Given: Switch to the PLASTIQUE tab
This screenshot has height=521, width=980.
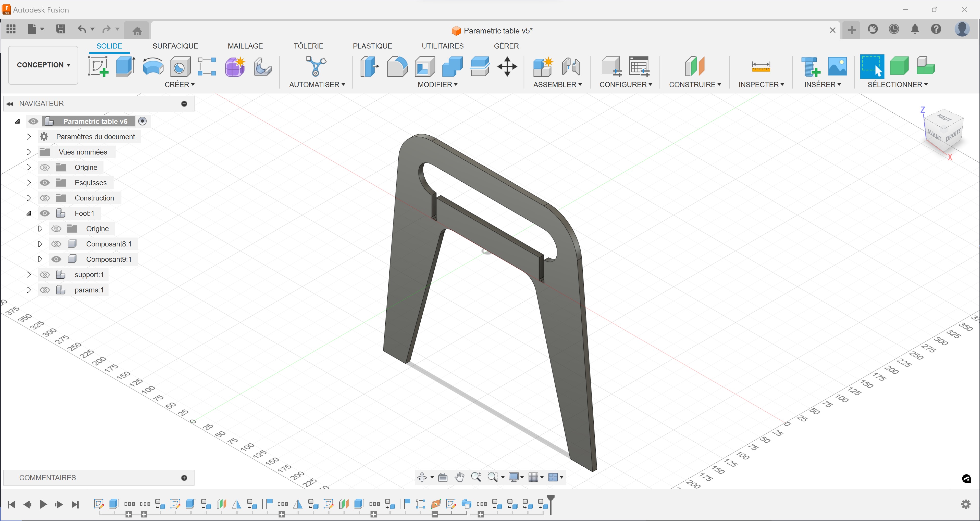Looking at the screenshot, I should click(372, 46).
